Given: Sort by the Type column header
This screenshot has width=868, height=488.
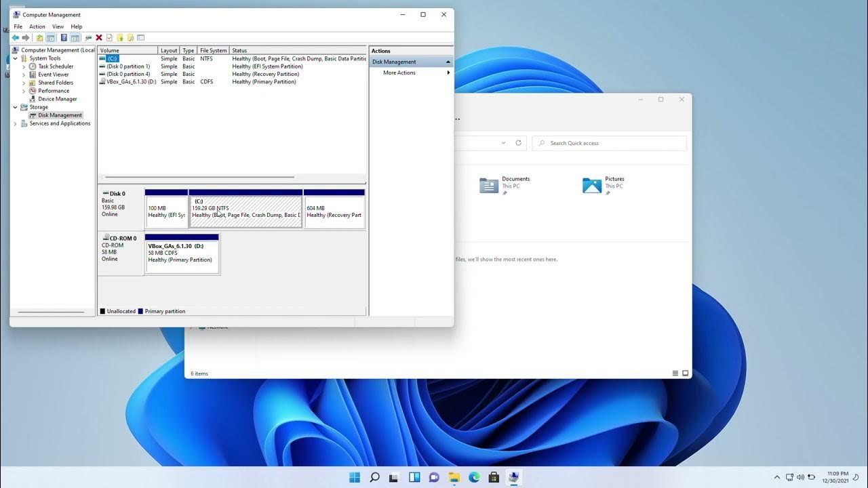Looking at the screenshot, I should click(x=189, y=50).
